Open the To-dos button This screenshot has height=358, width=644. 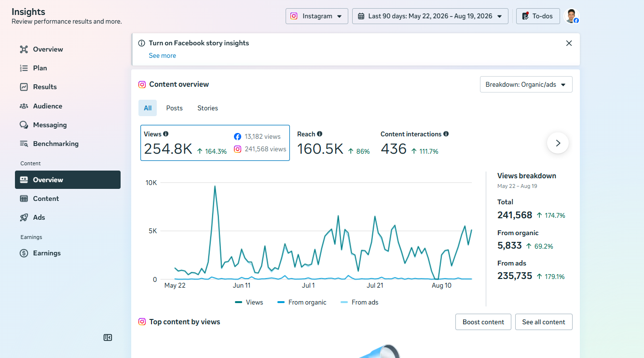[538, 16]
